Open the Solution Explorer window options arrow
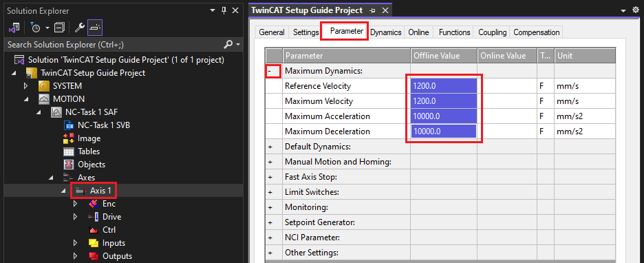 [213, 11]
